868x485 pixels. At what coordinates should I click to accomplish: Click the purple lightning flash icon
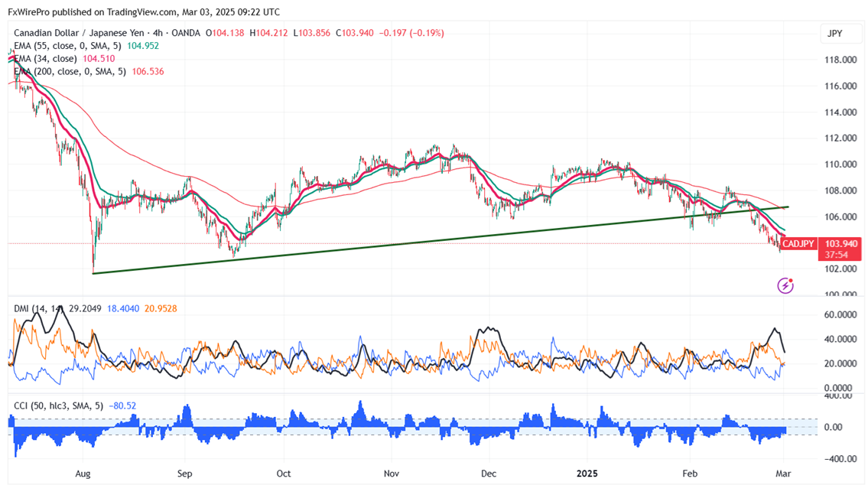(785, 285)
